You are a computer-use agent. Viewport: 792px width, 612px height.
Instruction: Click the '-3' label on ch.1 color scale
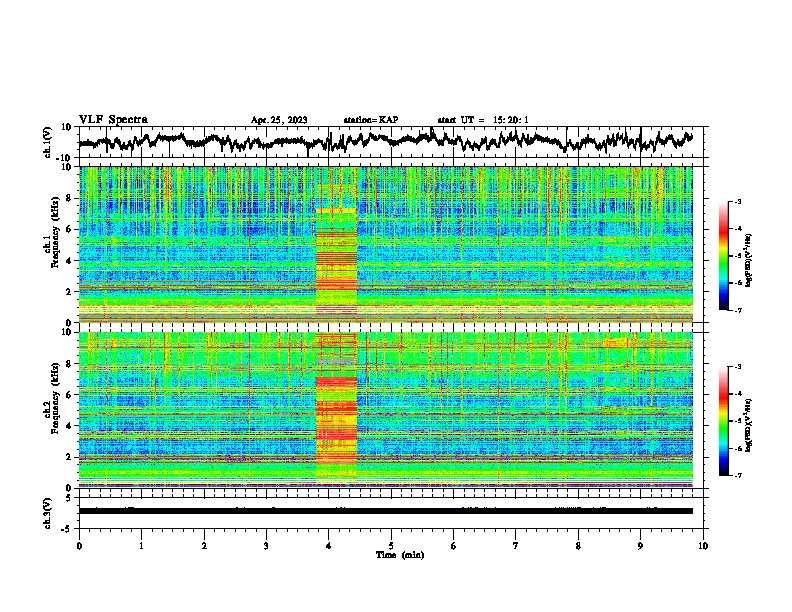tap(738, 201)
